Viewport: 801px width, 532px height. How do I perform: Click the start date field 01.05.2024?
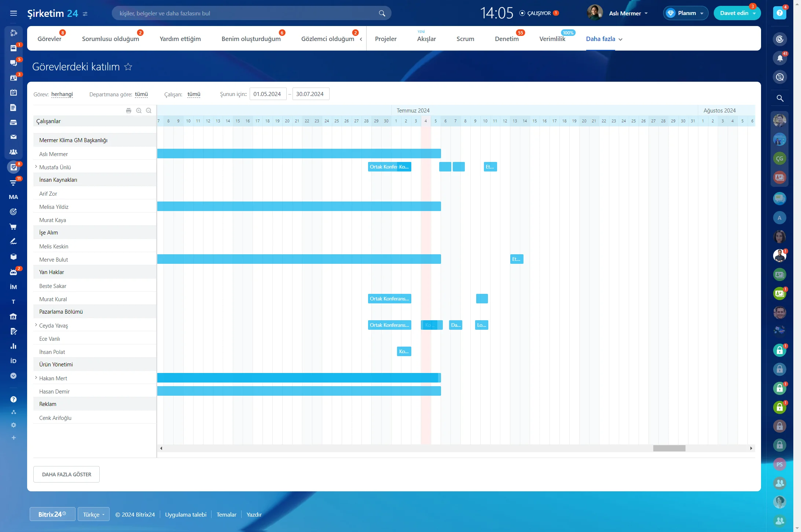click(x=268, y=94)
